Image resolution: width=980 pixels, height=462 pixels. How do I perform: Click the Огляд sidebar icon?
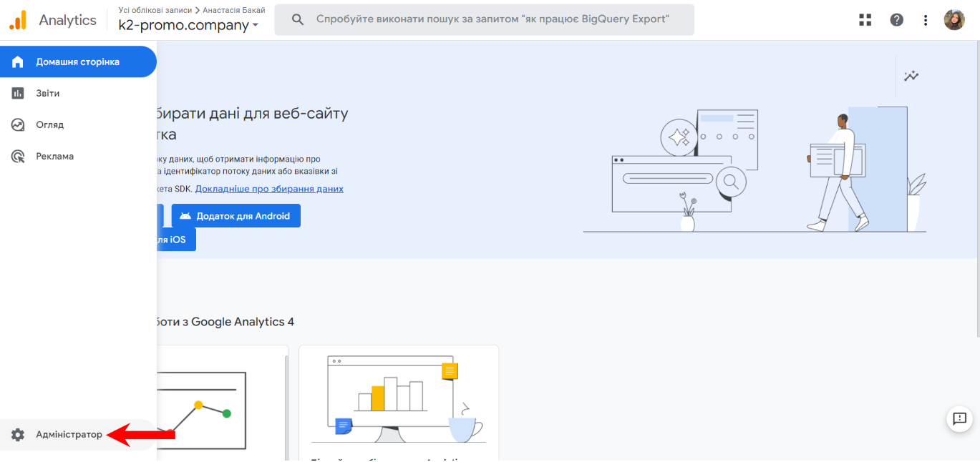(x=17, y=124)
